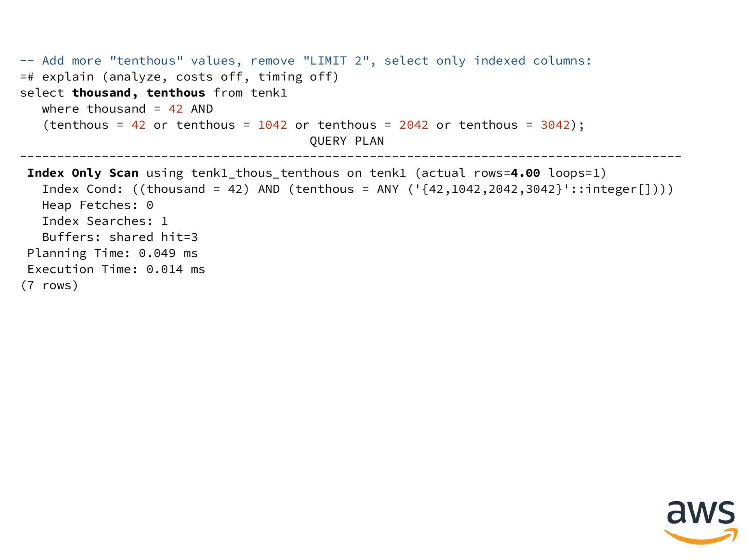The height and width of the screenshot is (560, 747).
Task: Click the AWS logo
Action: tap(701, 522)
